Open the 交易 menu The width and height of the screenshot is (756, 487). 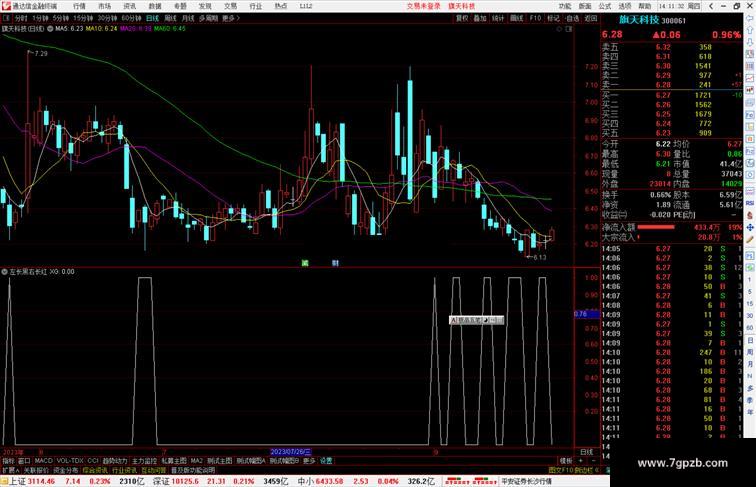(x=230, y=6)
